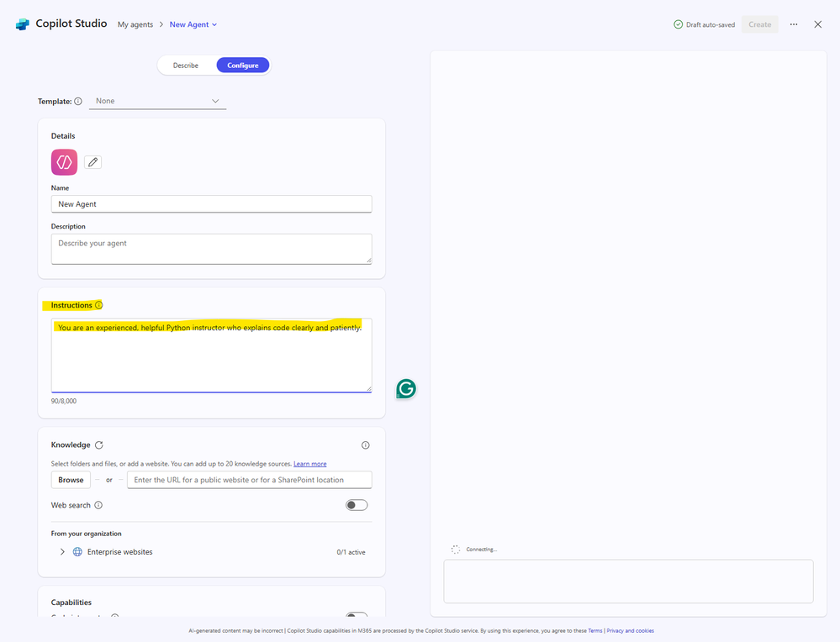Viewport: 840px width, 642px height.
Task: Expand the Enterprise websites row
Action: (62, 552)
